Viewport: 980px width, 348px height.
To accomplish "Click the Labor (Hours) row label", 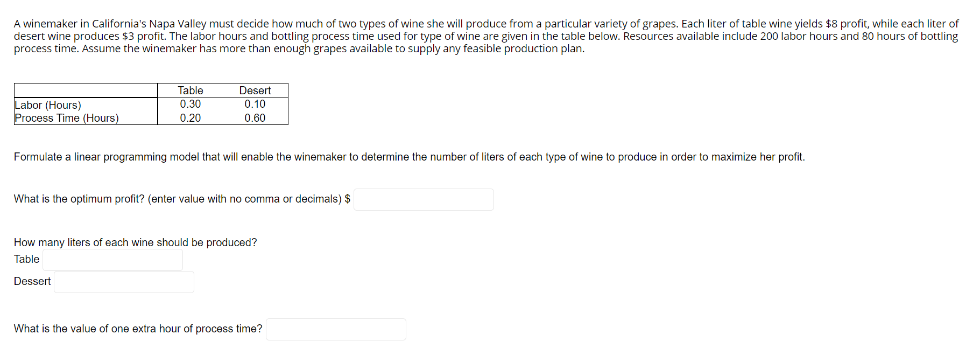I will point(47,105).
